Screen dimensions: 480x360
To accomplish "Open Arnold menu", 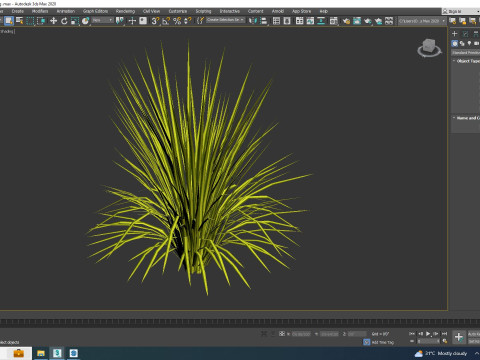I will point(278,11).
